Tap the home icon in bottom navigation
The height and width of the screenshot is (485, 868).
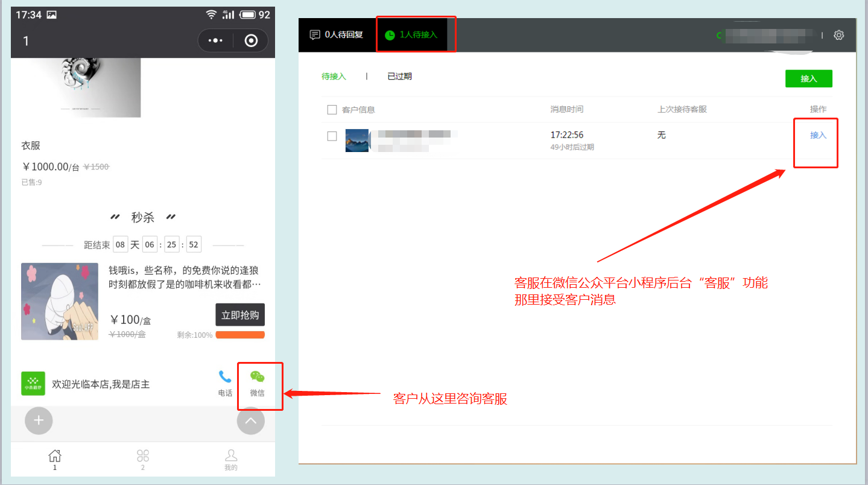pyautogui.click(x=55, y=456)
